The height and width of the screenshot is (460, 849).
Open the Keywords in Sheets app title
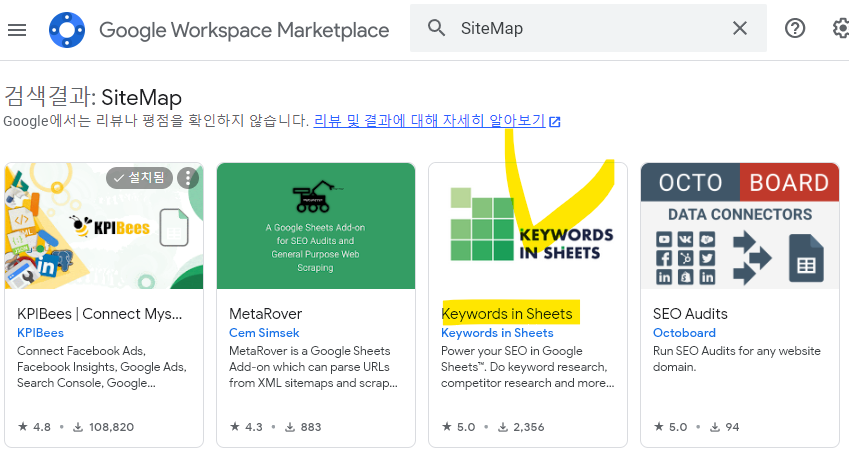point(507,314)
